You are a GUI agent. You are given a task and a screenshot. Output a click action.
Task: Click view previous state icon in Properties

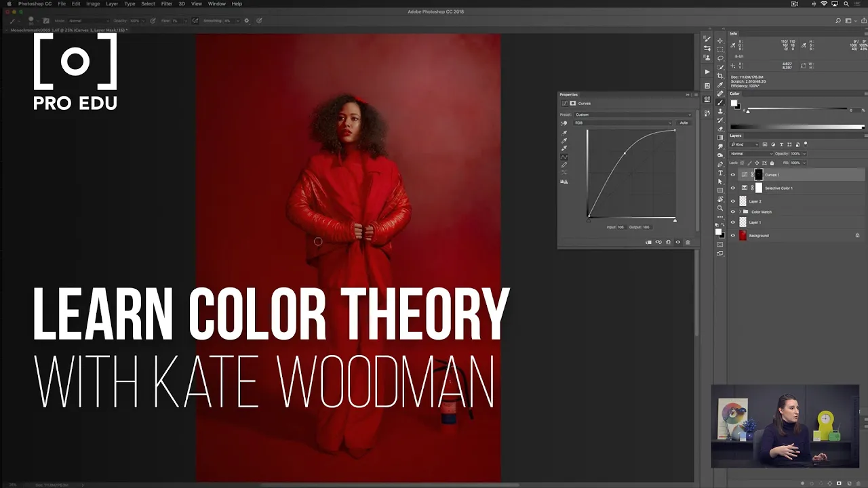coord(658,242)
